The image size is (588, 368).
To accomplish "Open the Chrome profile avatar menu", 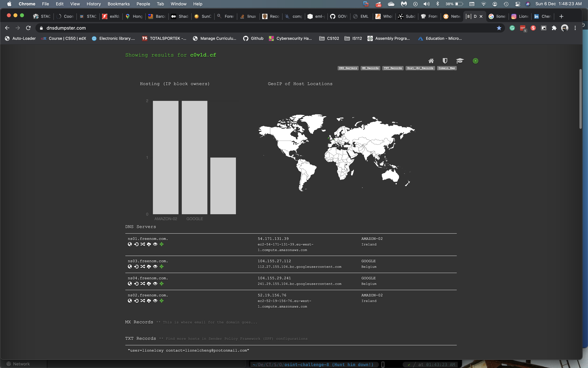I will [x=565, y=28].
